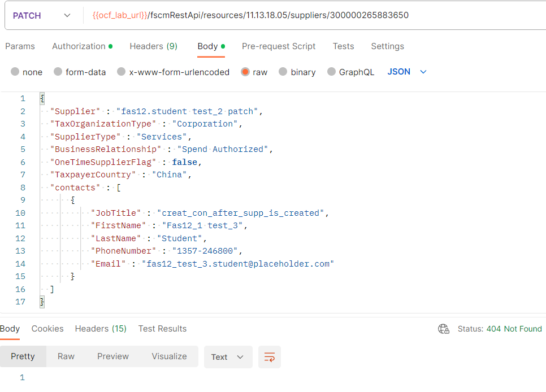Open the Visualize response view
The height and width of the screenshot is (392, 546).
(x=169, y=356)
